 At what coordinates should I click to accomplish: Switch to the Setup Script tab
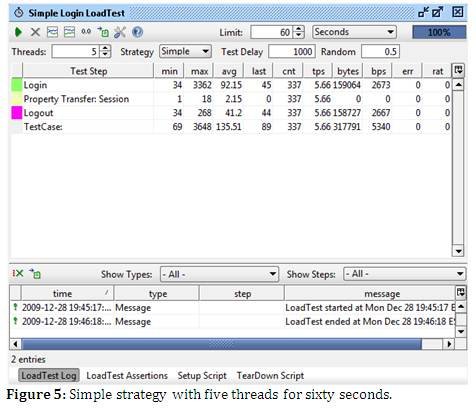point(202,376)
